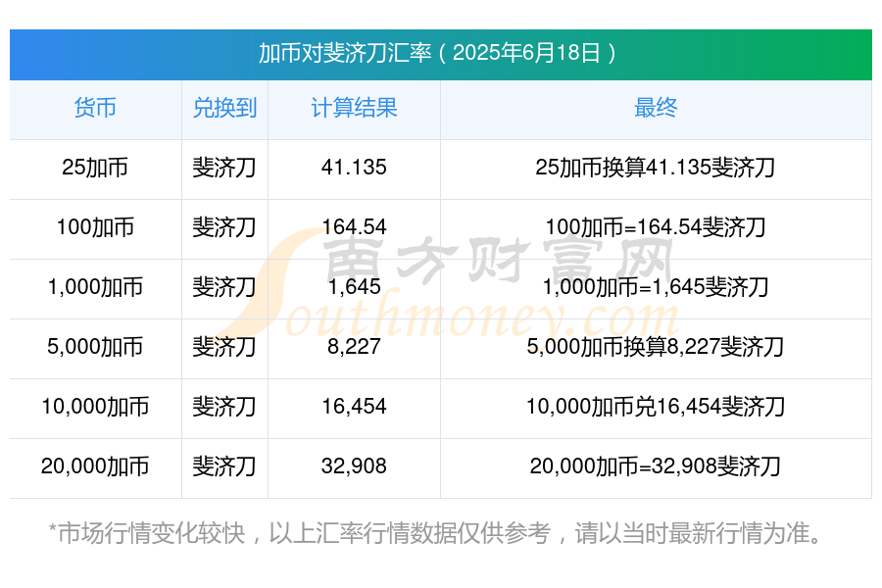Click the result value 32,908
Image resolution: width=882 pixels, height=588 pixels.
tap(354, 466)
